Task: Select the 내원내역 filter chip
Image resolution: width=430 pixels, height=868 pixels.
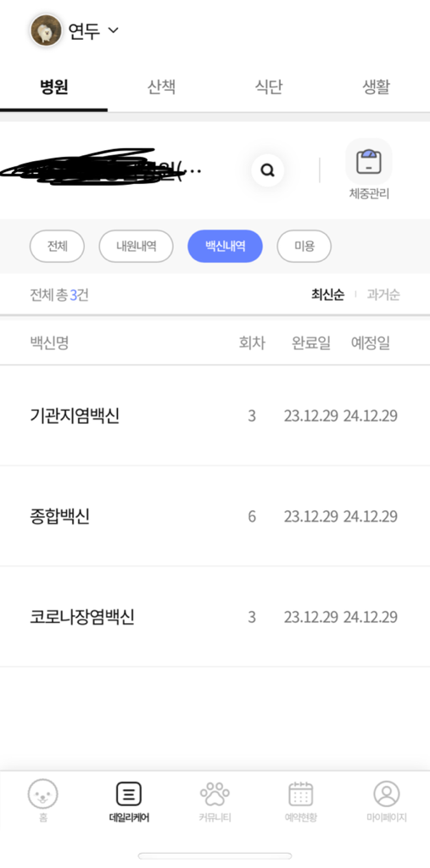Action: (137, 246)
